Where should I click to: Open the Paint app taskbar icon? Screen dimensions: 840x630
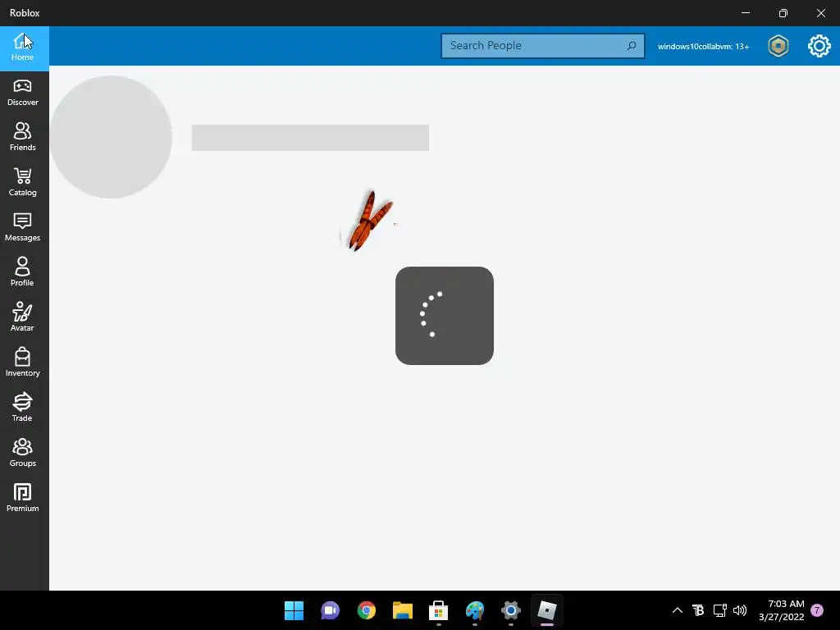475,610
